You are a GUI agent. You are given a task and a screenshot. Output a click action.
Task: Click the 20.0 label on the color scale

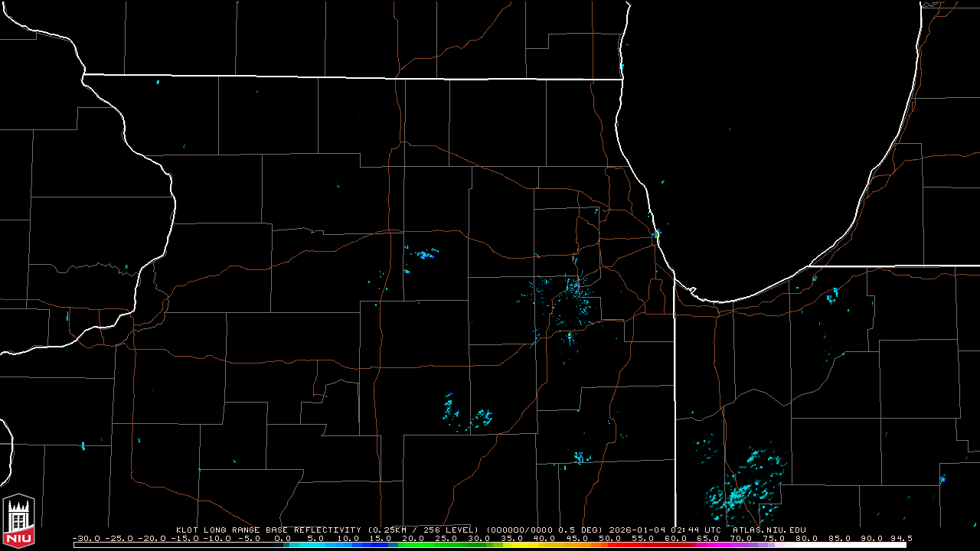(413, 538)
